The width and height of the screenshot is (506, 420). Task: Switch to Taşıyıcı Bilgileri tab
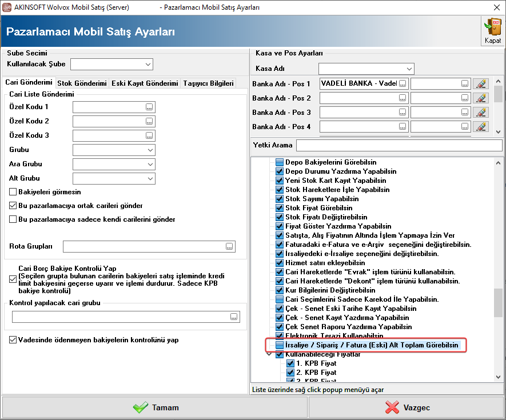point(209,83)
